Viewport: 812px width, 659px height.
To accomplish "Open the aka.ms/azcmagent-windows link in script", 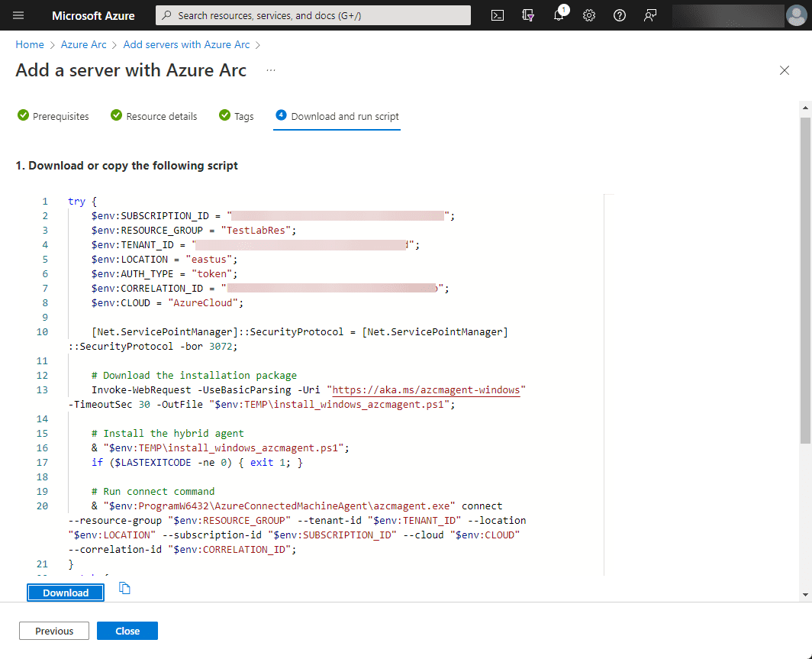I will pyautogui.click(x=426, y=390).
